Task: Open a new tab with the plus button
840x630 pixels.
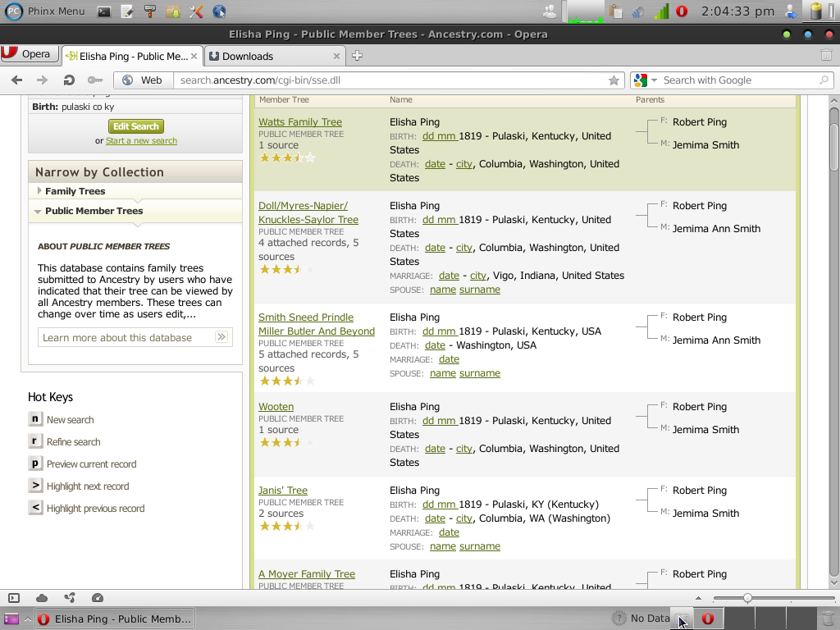Action: click(358, 56)
